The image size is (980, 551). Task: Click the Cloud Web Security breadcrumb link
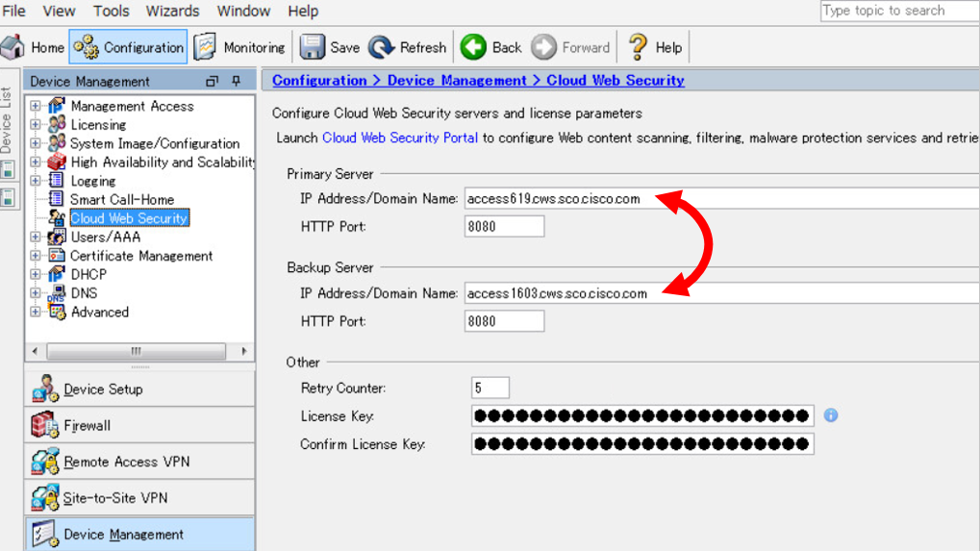coord(616,81)
